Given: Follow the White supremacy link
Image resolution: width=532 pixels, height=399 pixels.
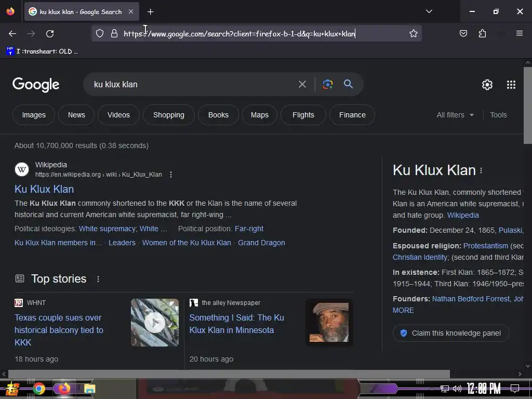Looking at the screenshot, I should (107, 229).
